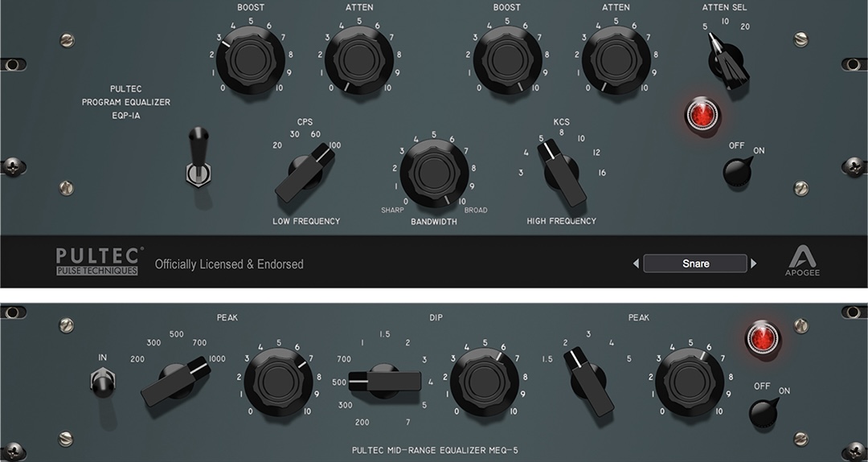Click the KCS High Frequency selector knob

pos(561,173)
